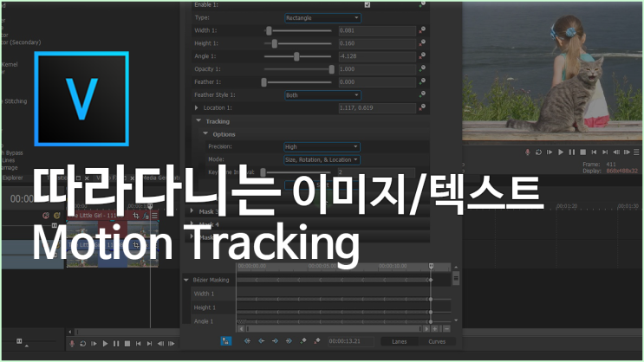Click Stop in main timeline transport bar
Screen dimensions: 644x362
coord(127,344)
